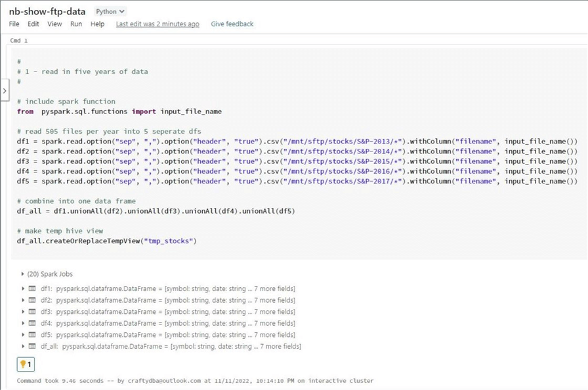Click the table icon beside df4
Viewport: 588px width, 390px height.
(32, 323)
